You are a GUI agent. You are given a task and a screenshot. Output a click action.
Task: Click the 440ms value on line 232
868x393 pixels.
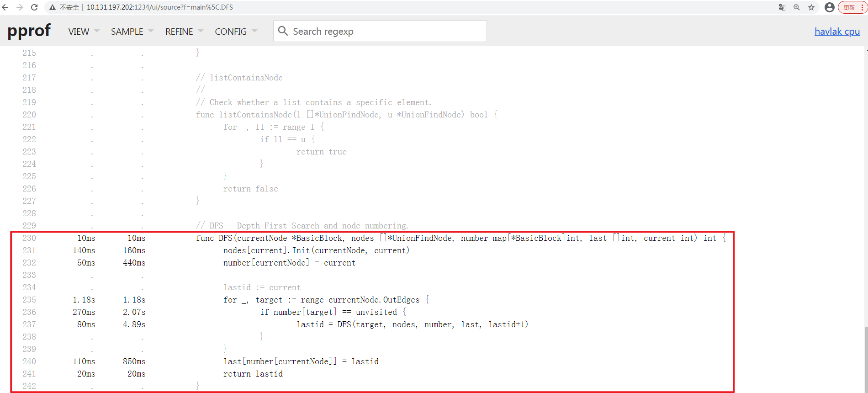tap(134, 263)
